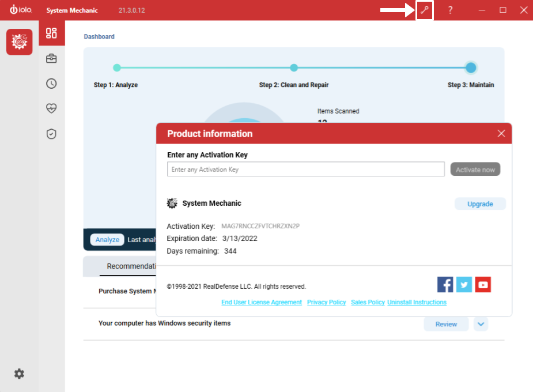Minimize the System Mechanic window

pos(482,10)
